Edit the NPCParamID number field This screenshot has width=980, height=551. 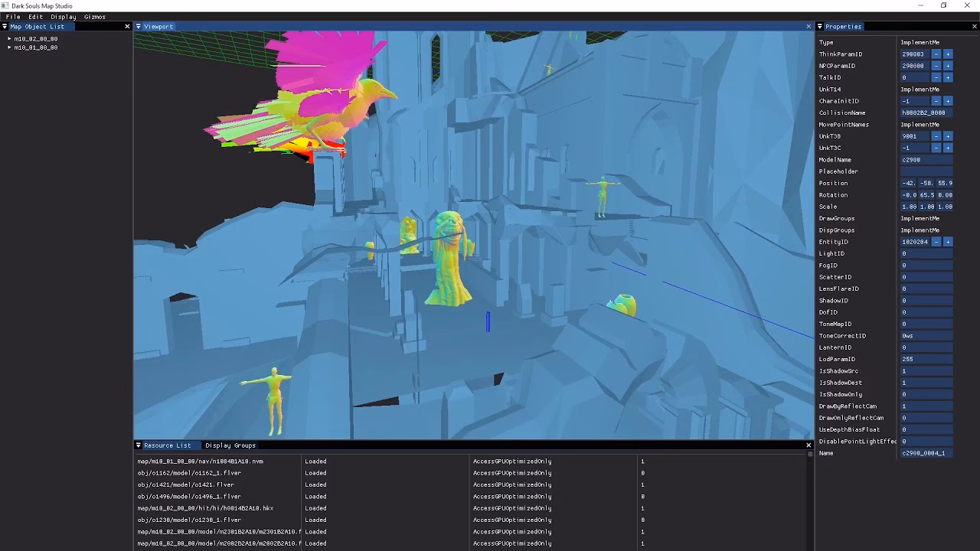point(914,66)
